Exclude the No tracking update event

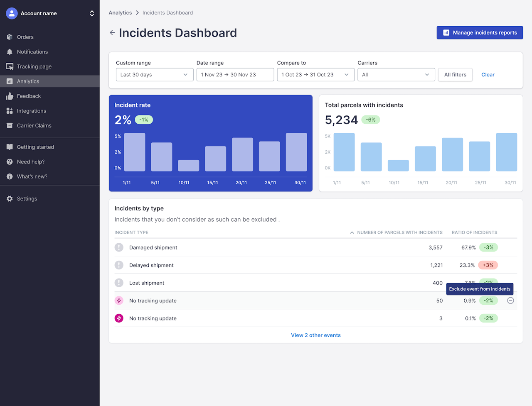(510, 301)
